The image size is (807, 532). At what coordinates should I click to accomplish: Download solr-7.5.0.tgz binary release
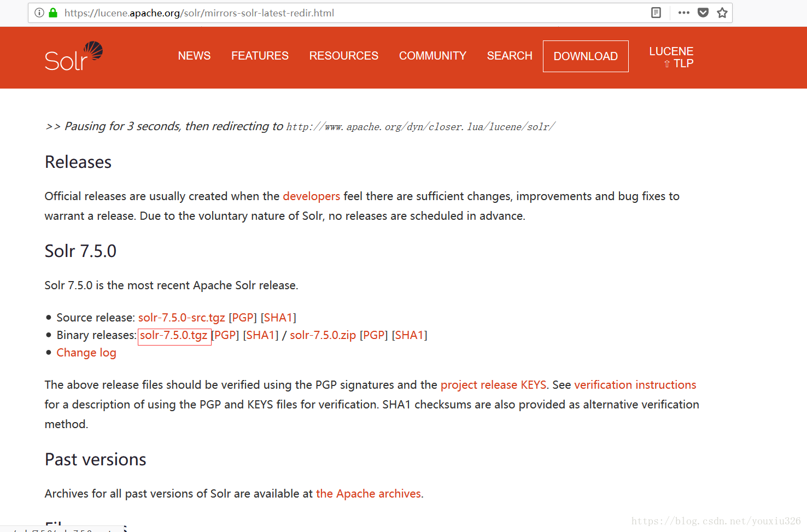[174, 335]
